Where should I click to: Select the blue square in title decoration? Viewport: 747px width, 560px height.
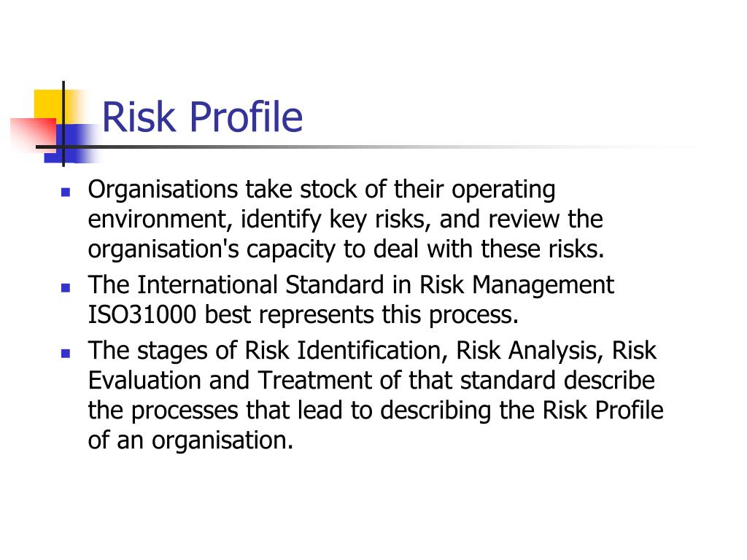coord(71,144)
